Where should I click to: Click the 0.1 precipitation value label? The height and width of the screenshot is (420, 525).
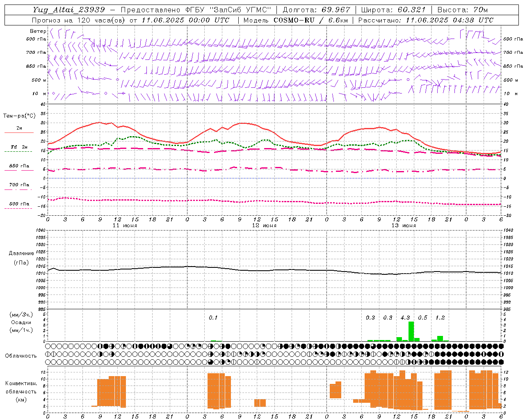[x=213, y=317]
